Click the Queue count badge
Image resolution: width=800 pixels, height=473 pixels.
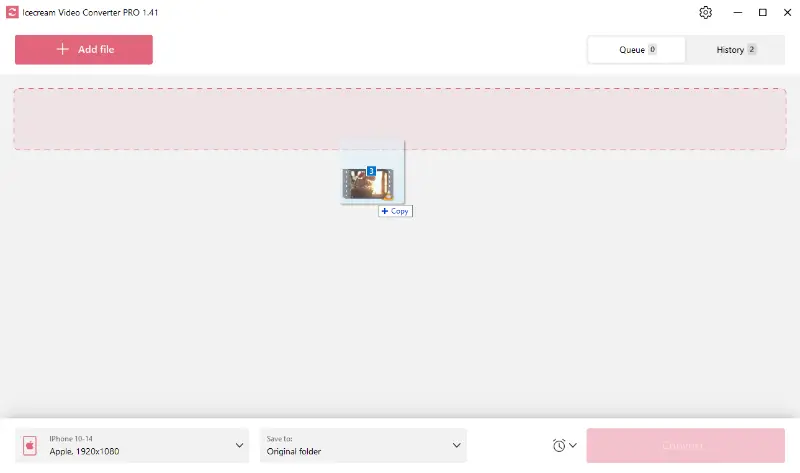coord(652,49)
